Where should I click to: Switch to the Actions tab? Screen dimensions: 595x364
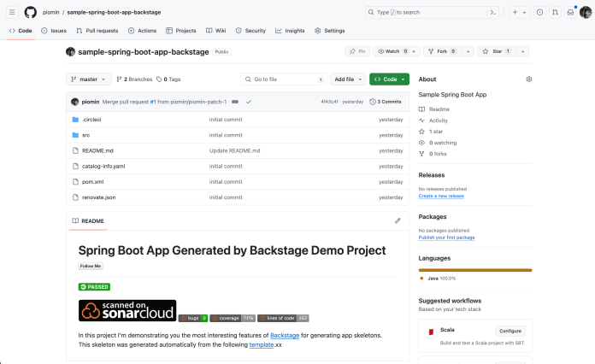click(143, 30)
